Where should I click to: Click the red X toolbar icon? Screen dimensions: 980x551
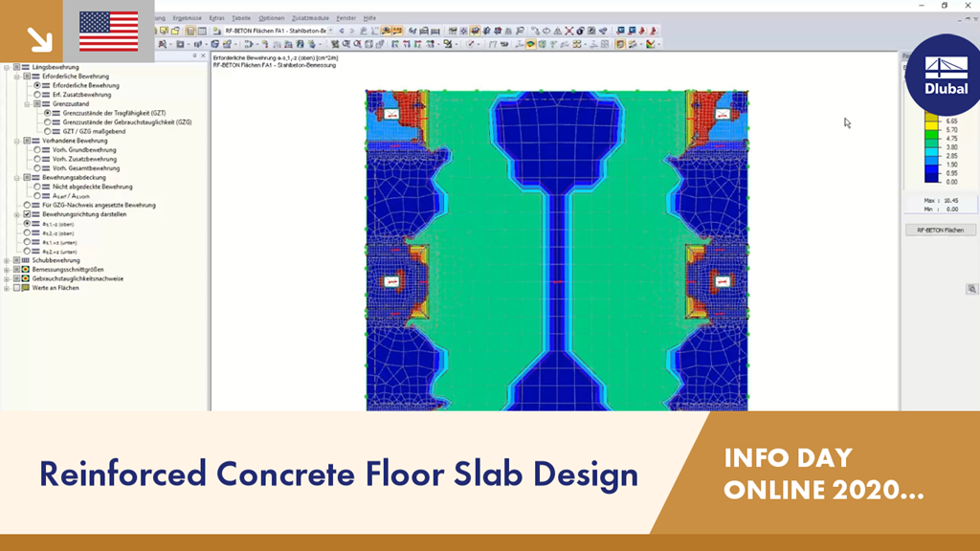tap(568, 31)
